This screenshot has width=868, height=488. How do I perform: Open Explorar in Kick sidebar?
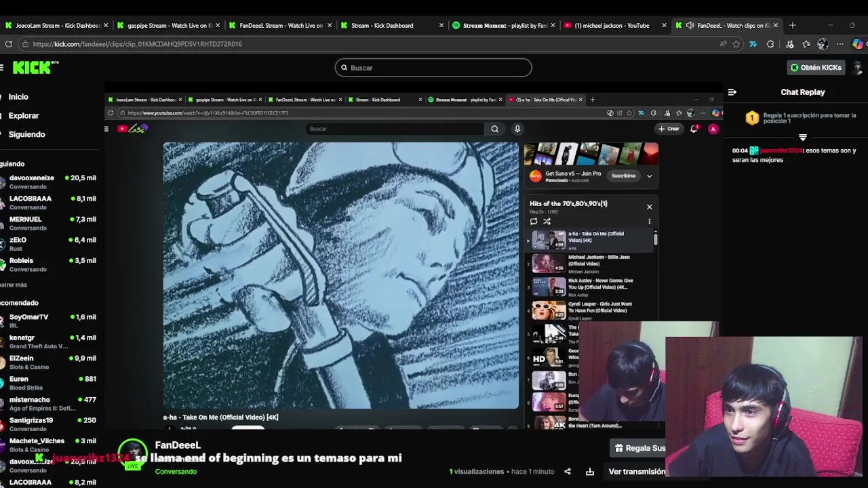tap(24, 116)
